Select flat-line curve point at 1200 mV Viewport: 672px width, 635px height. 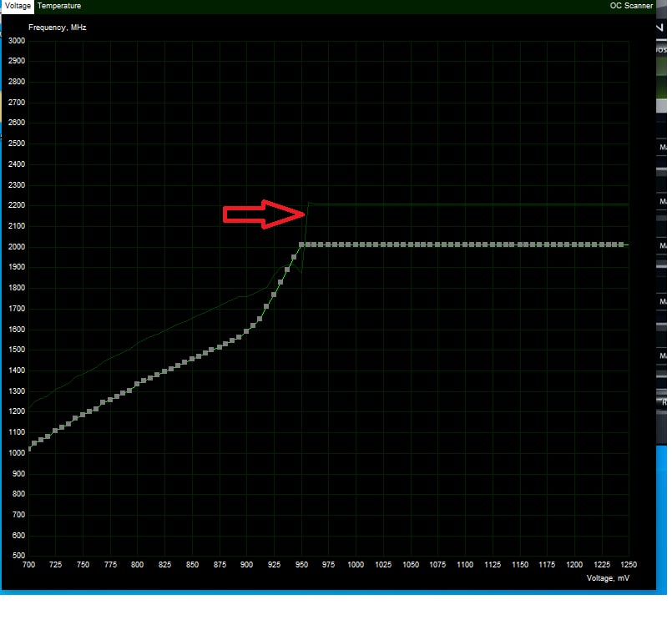coord(574,244)
